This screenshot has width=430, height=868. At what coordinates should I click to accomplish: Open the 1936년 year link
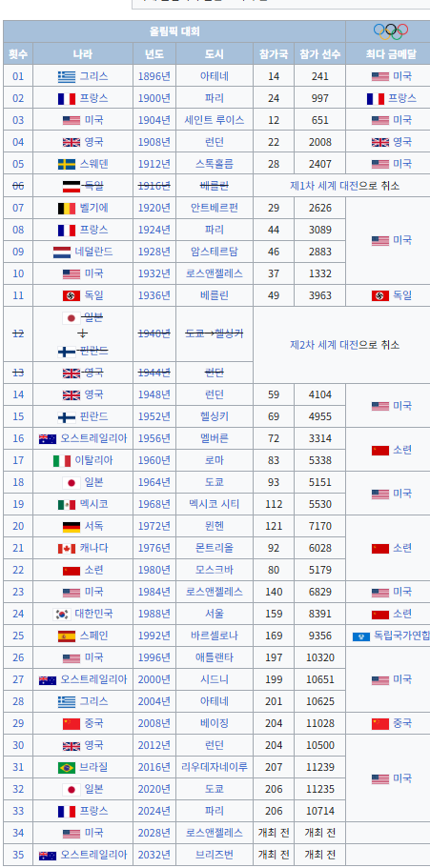(x=154, y=295)
